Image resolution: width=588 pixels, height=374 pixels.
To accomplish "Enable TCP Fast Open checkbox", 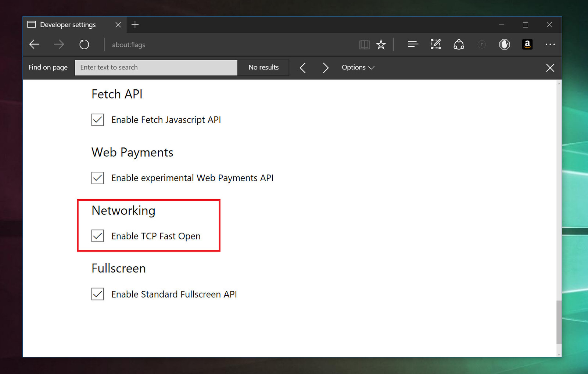I will 97,236.
